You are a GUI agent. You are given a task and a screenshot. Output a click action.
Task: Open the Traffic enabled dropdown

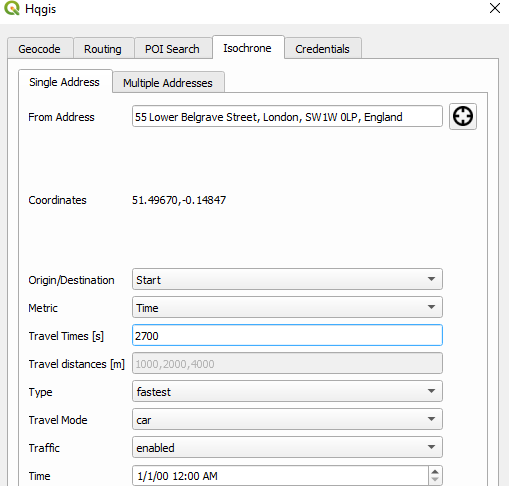click(287, 447)
